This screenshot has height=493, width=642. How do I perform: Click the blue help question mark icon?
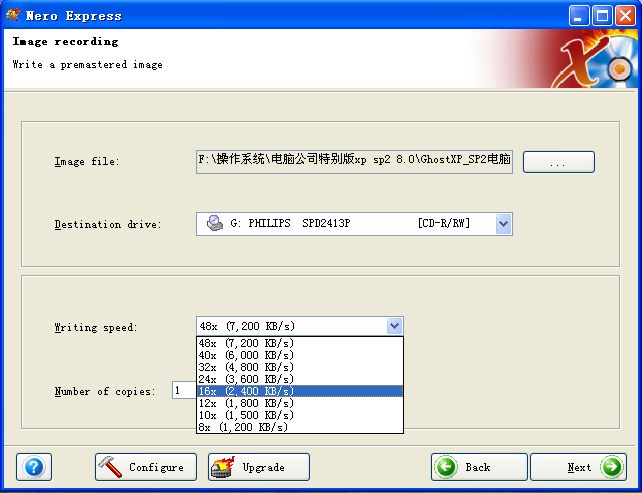[34, 467]
